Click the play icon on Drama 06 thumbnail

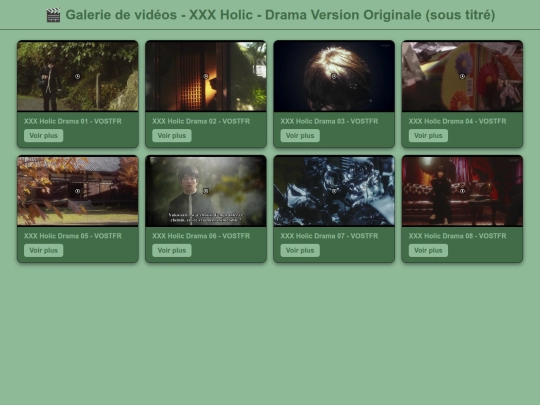click(206, 191)
